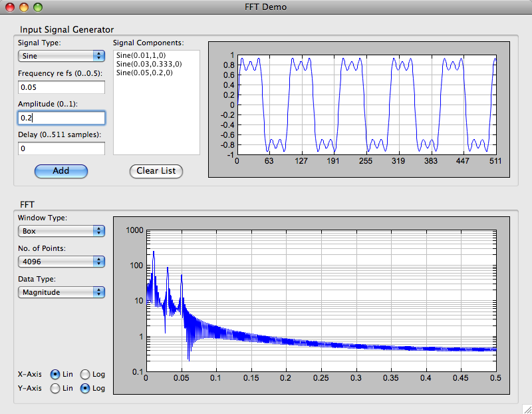
Task: Click the Frequency re fs input field
Action: pyautogui.click(x=61, y=87)
